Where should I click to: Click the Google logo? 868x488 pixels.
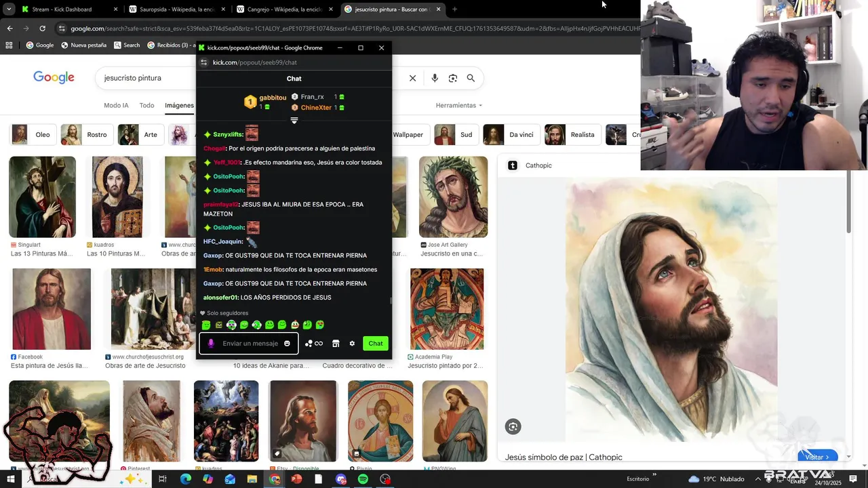tap(54, 77)
